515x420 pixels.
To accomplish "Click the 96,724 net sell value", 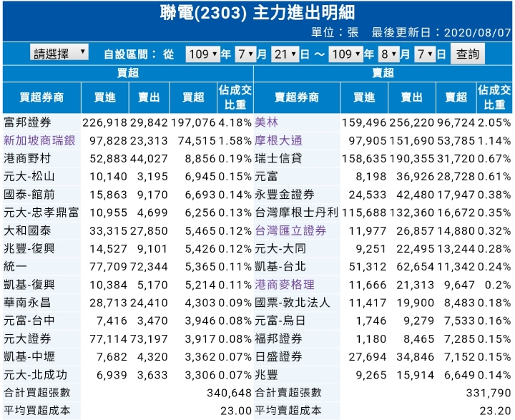I will pyautogui.click(x=456, y=122).
